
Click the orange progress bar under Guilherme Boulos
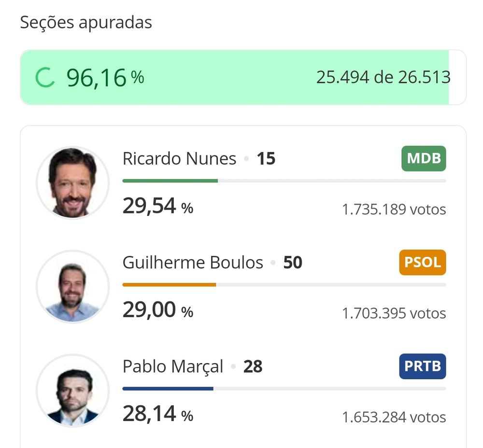(169, 285)
